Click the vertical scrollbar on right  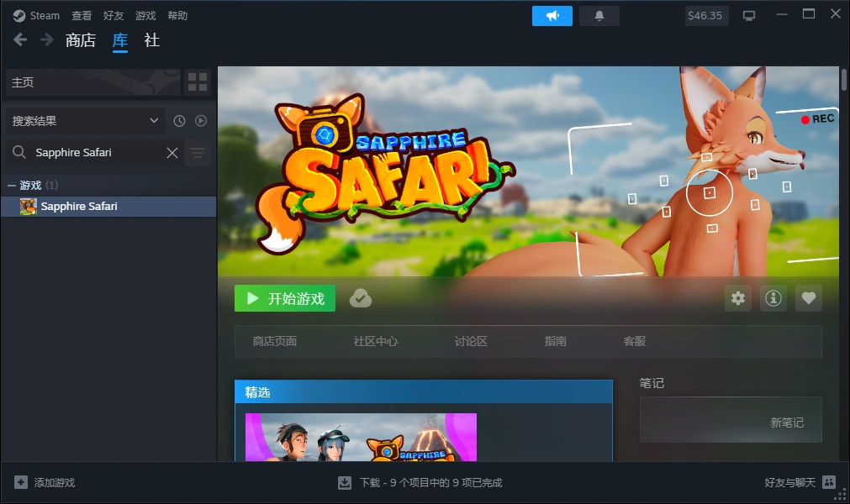click(844, 80)
